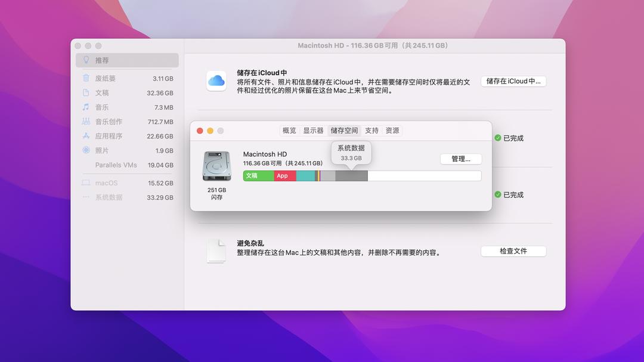The height and width of the screenshot is (362, 644).
Task: Click the 检查文件 button
Action: [x=513, y=250]
